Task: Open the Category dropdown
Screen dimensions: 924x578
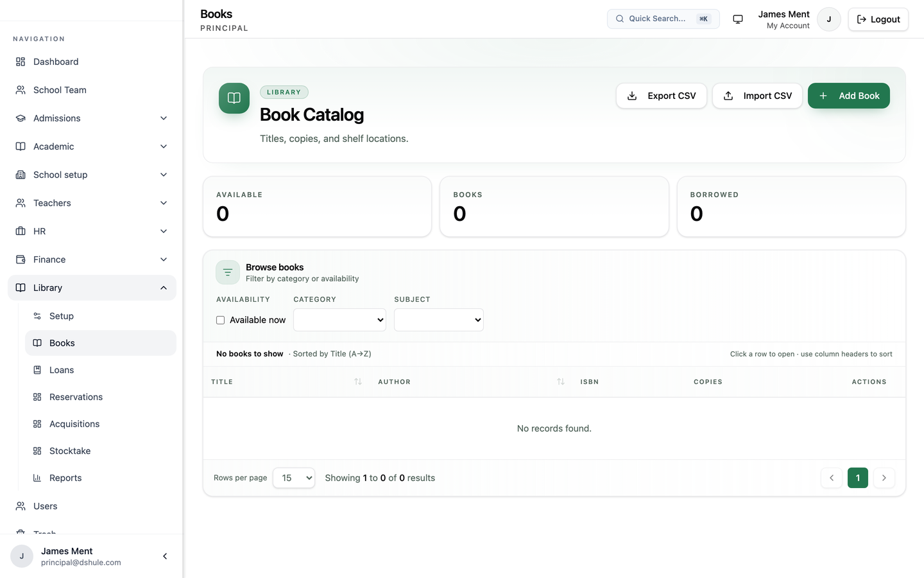Action: point(339,320)
